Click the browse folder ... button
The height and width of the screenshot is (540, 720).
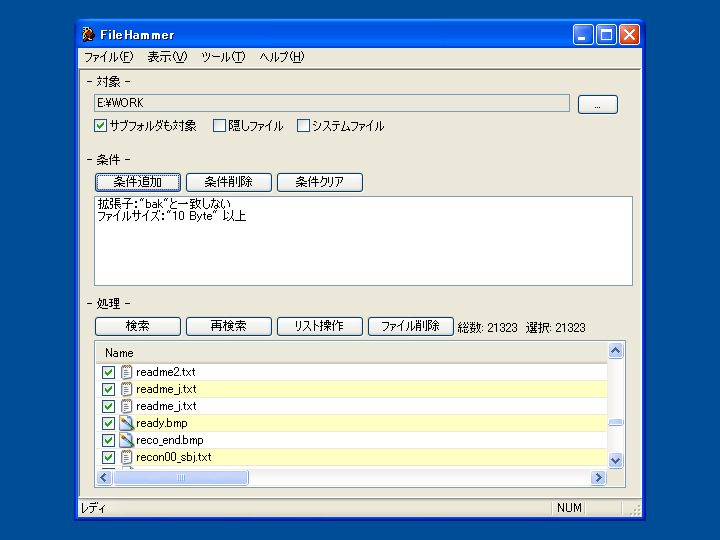[597, 105]
